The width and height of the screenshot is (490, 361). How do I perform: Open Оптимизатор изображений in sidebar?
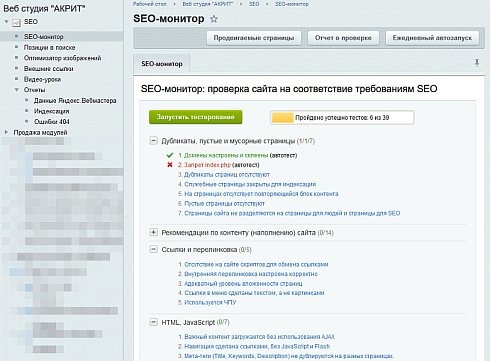pos(62,58)
